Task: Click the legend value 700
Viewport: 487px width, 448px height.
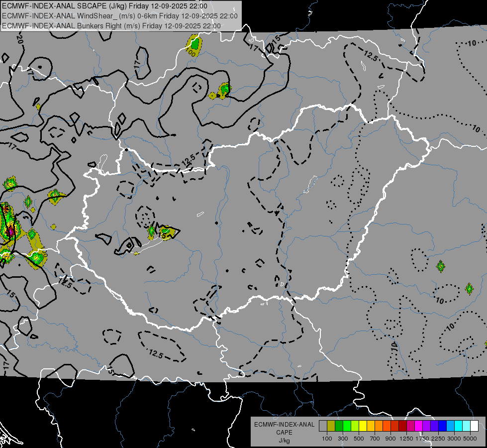Action: pyautogui.click(x=375, y=439)
